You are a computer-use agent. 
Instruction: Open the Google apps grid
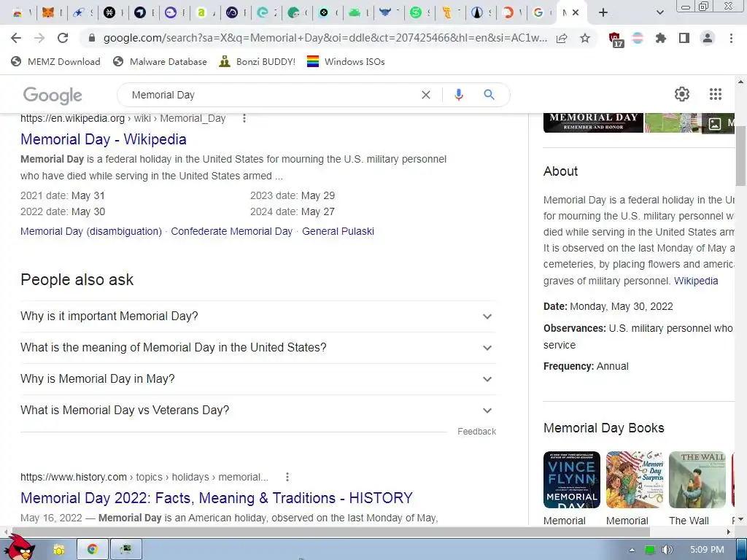pyautogui.click(x=715, y=94)
